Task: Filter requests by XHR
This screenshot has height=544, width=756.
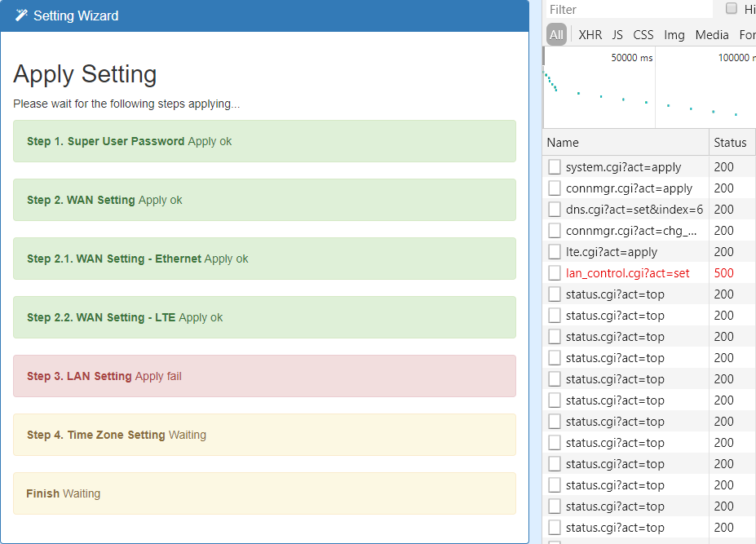Action: 590,35
